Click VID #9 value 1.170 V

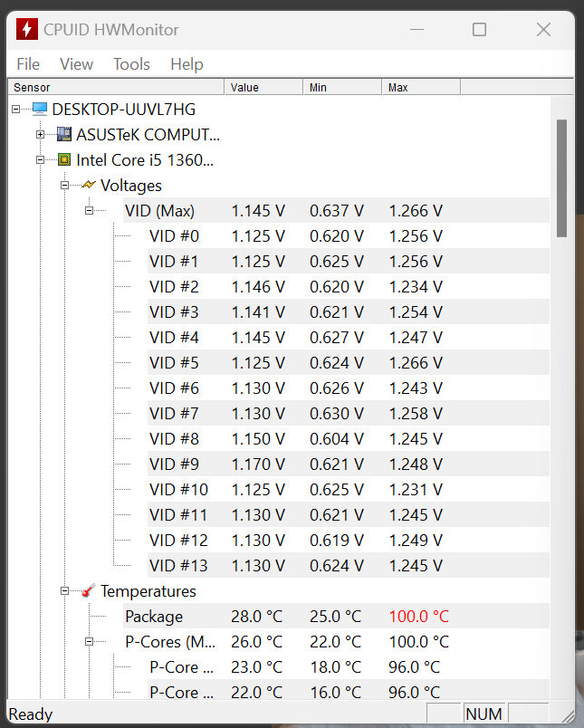pos(258,464)
